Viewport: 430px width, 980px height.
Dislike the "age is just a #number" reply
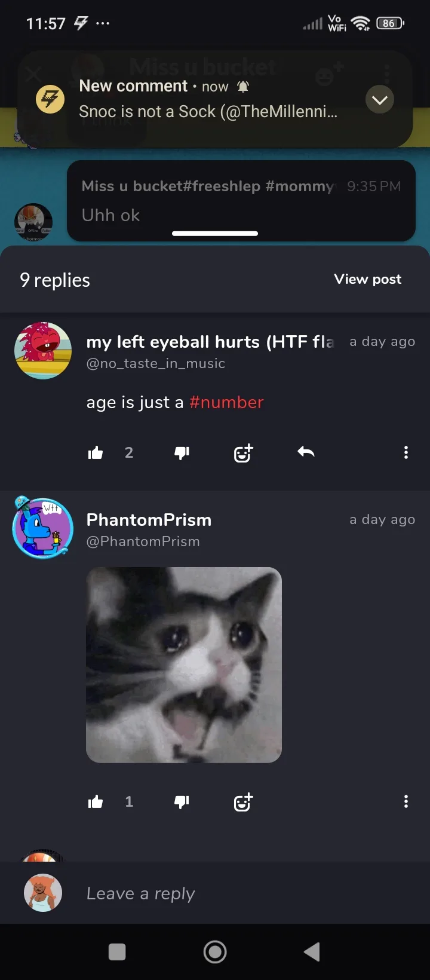pos(182,453)
